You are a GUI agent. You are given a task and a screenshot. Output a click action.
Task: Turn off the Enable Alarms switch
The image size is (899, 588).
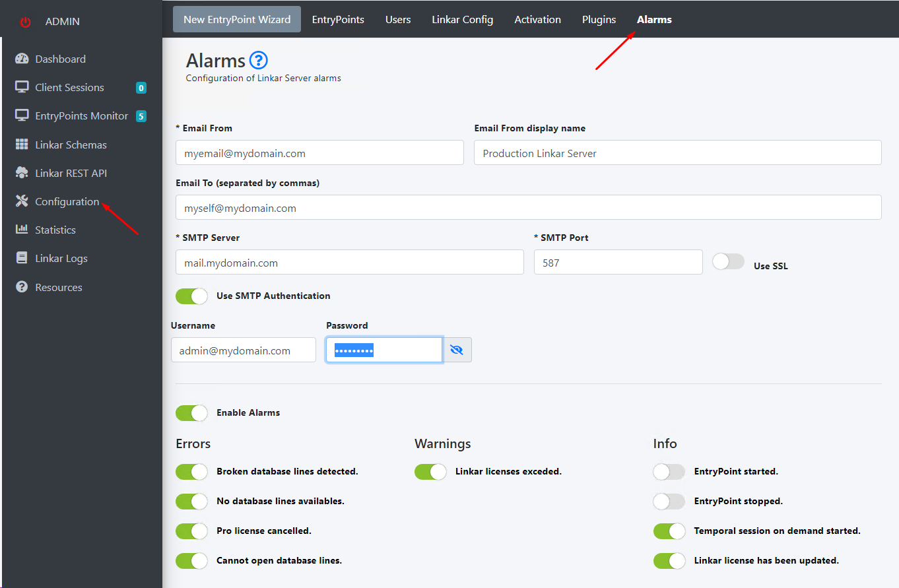point(192,412)
